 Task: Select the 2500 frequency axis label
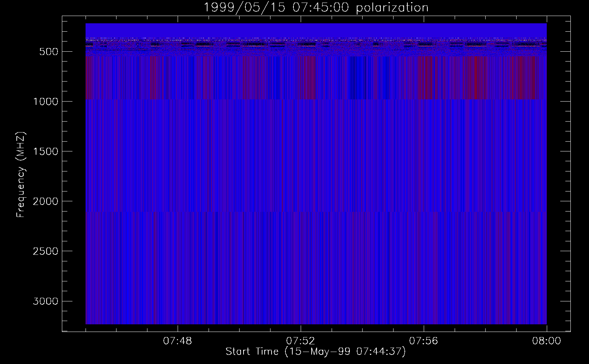(46, 251)
